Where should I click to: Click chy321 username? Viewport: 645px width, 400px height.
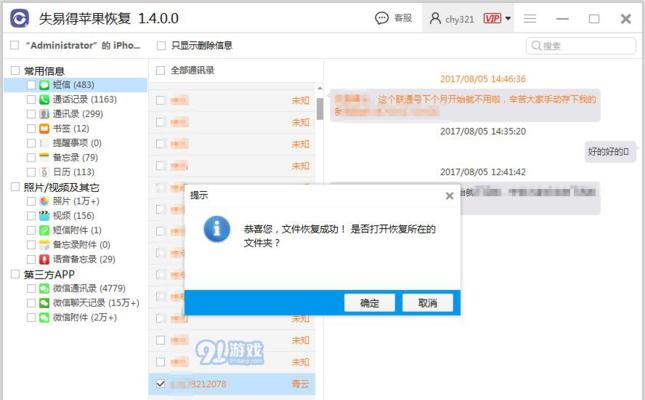tap(459, 19)
